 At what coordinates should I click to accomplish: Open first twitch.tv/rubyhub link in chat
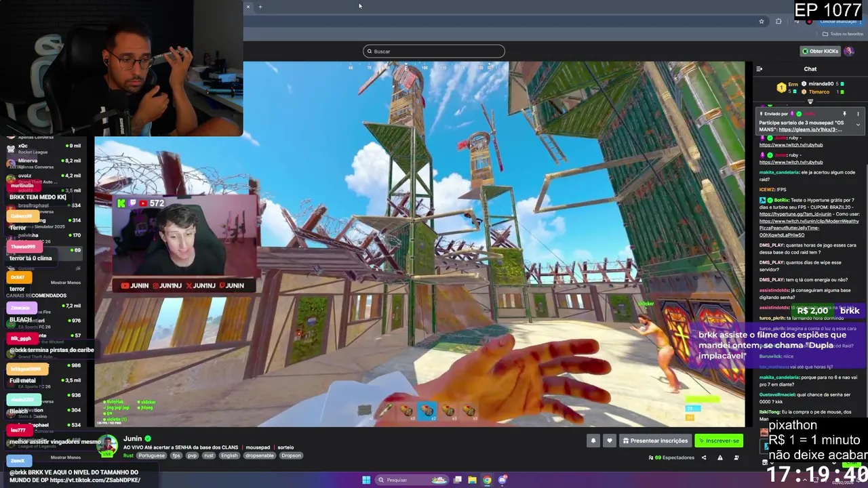791,145
